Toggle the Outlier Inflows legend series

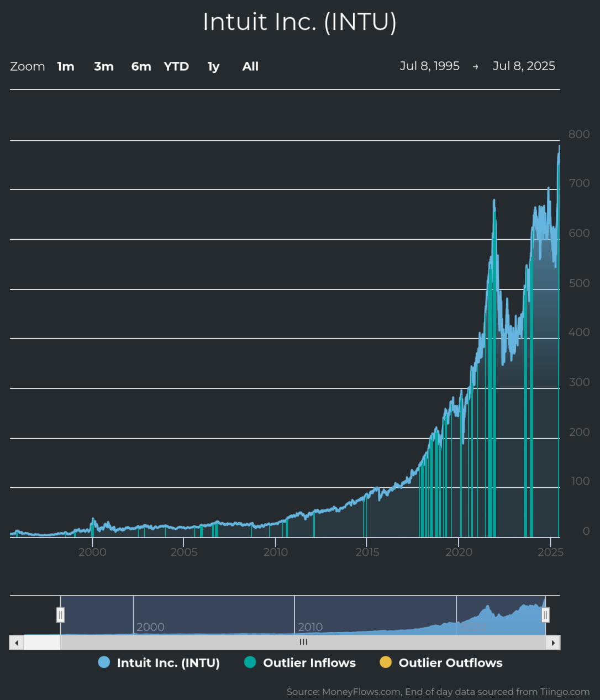[x=300, y=663]
